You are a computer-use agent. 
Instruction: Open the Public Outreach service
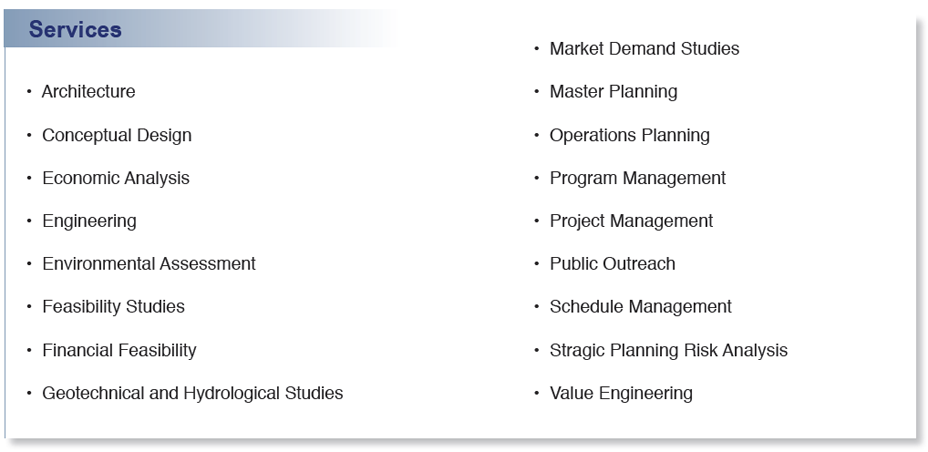click(612, 264)
